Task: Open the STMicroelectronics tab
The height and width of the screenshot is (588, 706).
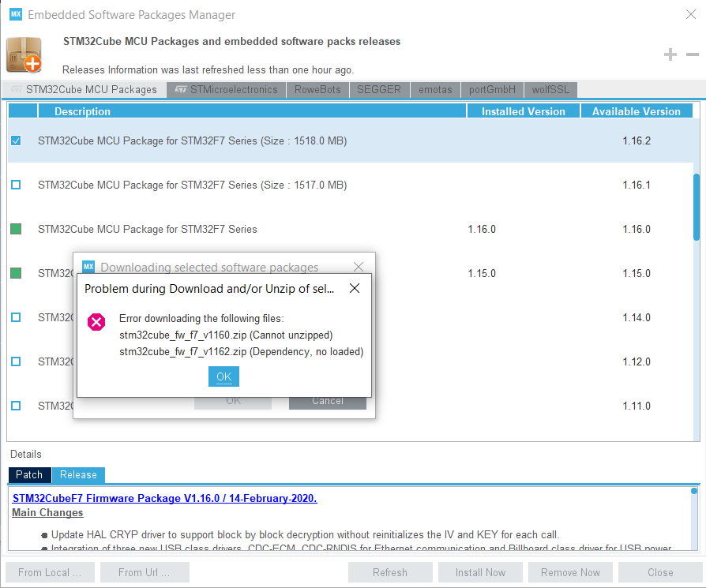Action: pos(226,89)
